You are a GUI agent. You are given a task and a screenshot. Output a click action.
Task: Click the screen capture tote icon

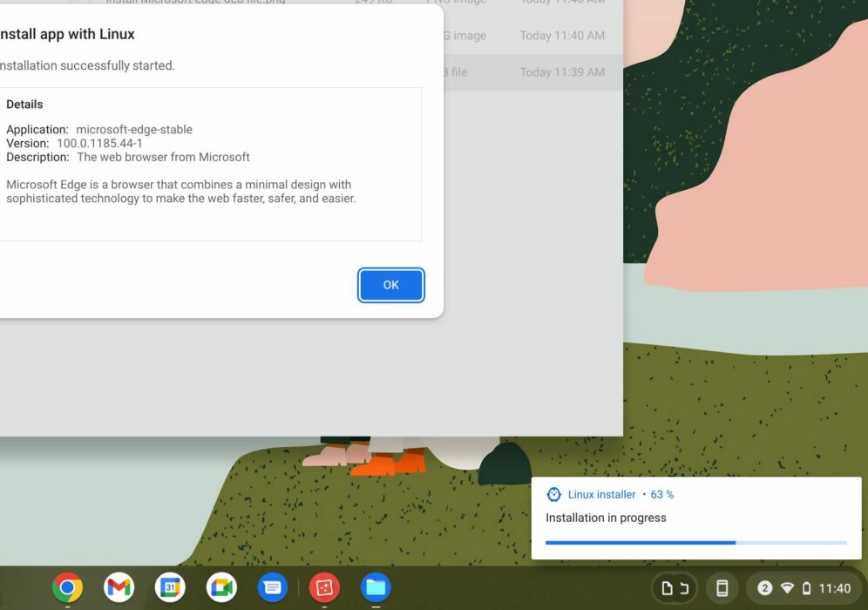675,587
